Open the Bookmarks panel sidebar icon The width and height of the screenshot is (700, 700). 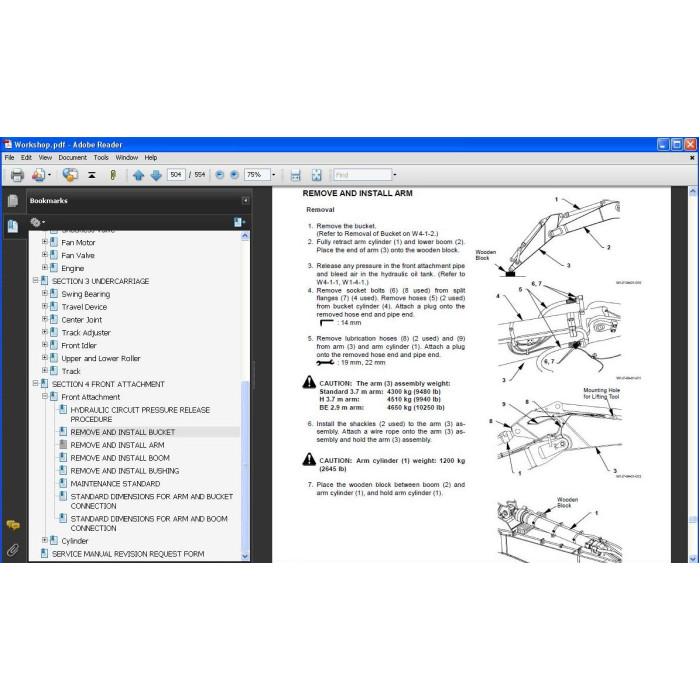[x=13, y=226]
